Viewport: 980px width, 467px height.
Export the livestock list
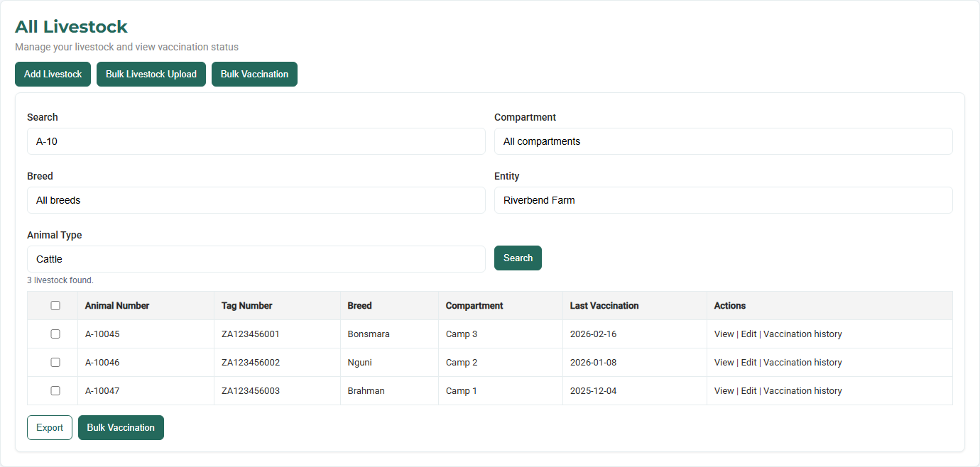click(50, 428)
